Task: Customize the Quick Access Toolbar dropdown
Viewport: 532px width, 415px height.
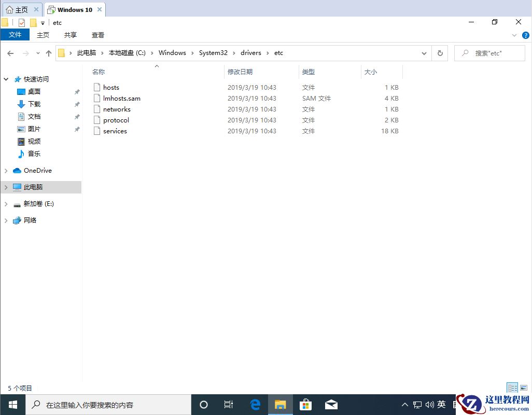Action: [x=41, y=22]
